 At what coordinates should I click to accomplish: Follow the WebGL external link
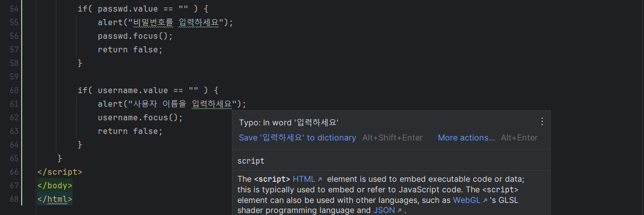coord(470,200)
